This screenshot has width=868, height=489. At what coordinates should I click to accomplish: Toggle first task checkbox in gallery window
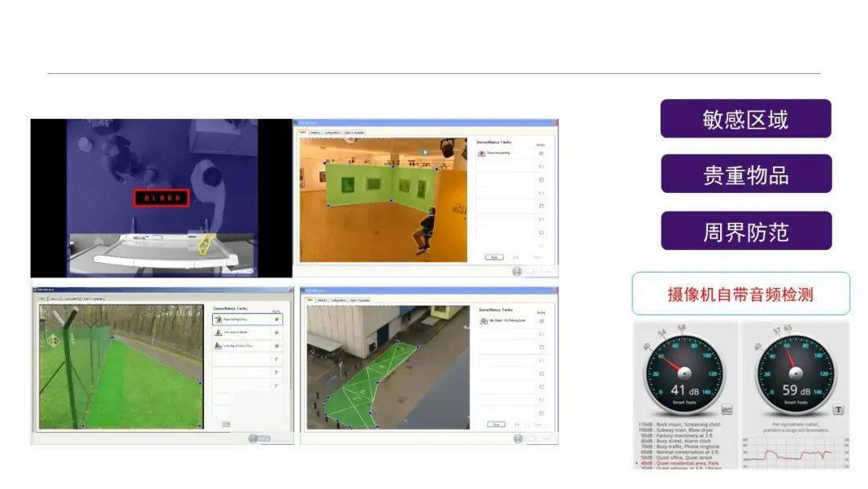(541, 153)
